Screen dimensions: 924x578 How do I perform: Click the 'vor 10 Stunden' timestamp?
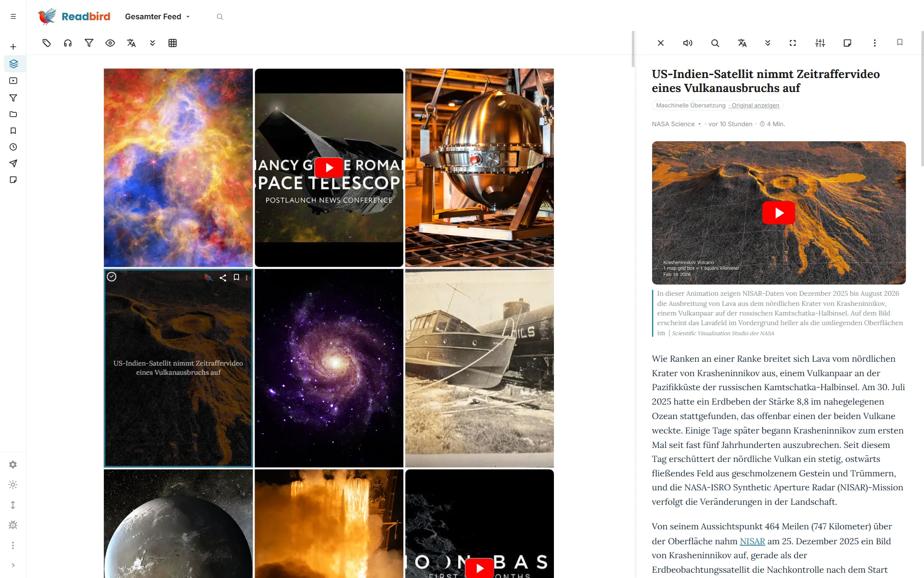(730, 124)
